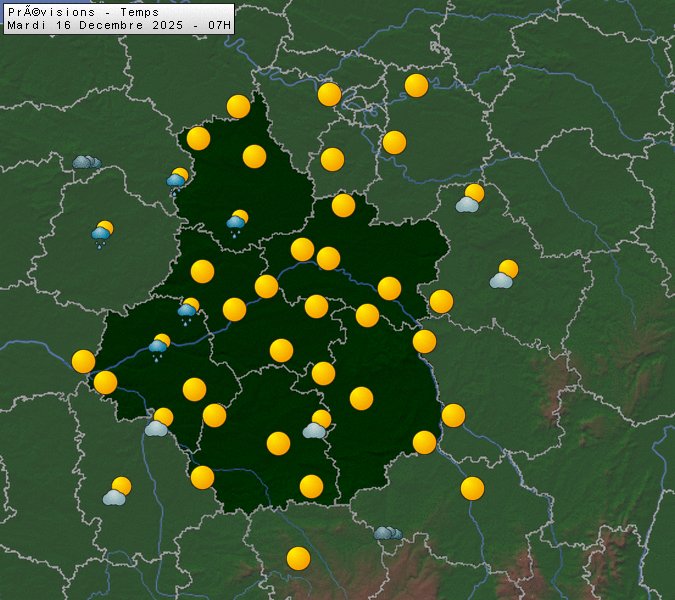Click the cloud-only icon near the western edge
Viewport: 675px width, 600px height.
tap(87, 162)
